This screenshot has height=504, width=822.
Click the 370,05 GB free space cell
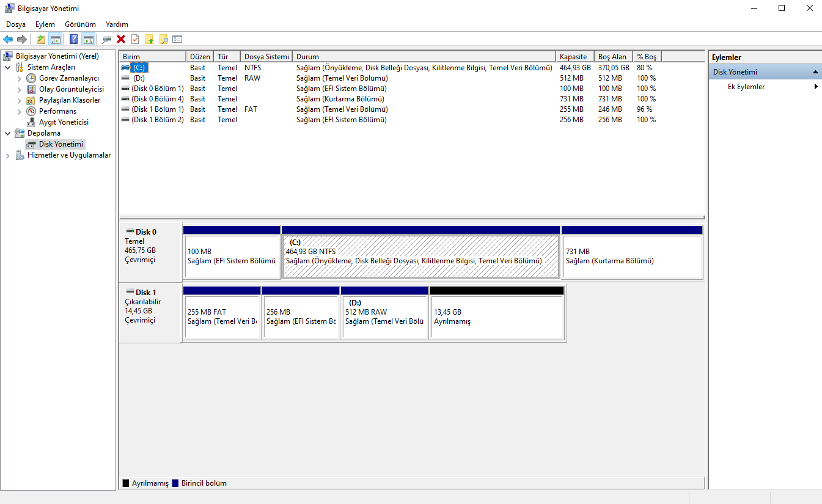[614, 68]
